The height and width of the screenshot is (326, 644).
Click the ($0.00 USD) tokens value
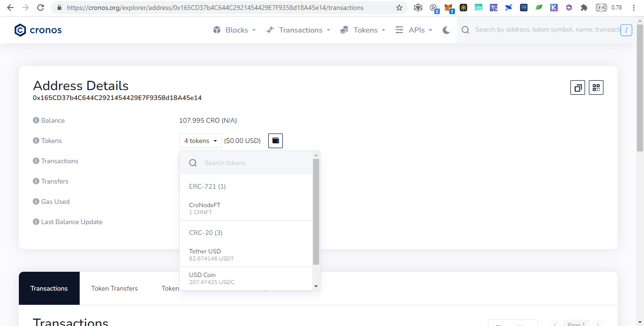[x=242, y=141]
